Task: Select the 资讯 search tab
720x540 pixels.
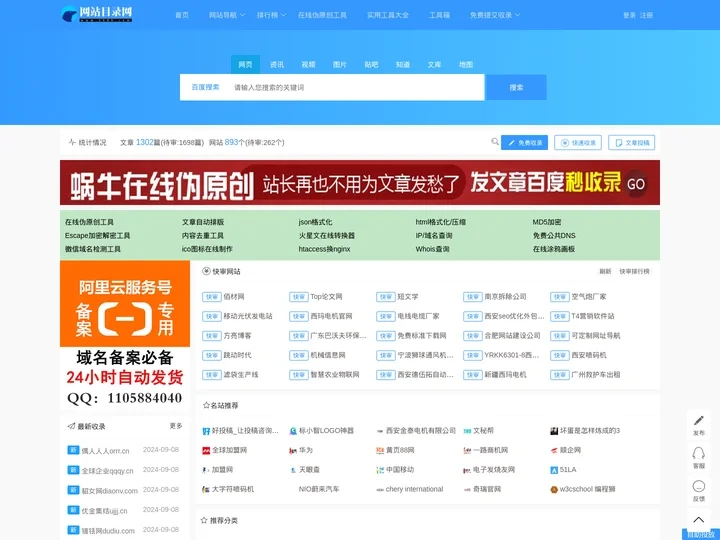Action: [277, 64]
